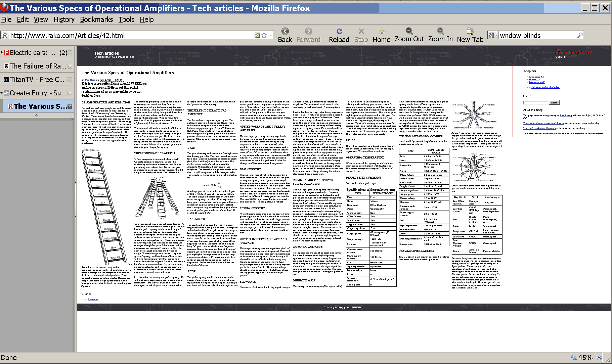This screenshot has width=612, height=364.
Task: Open the Tools menu
Action: (126, 19)
